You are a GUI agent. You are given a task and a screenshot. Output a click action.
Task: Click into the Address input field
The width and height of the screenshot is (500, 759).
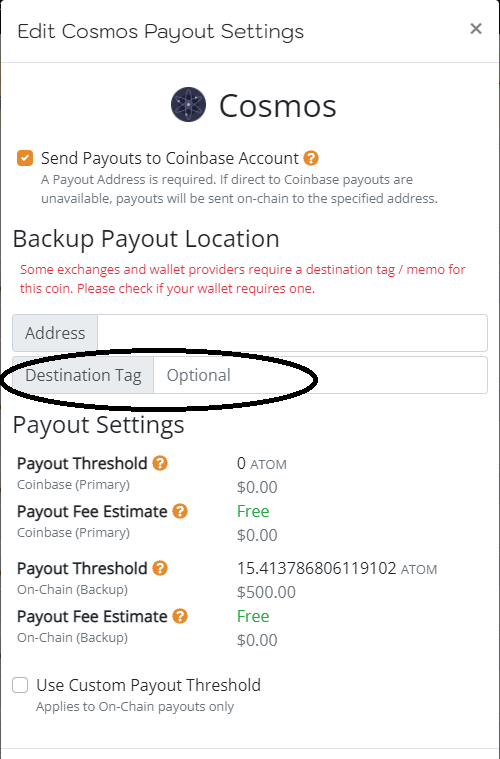pyautogui.click(x=292, y=333)
